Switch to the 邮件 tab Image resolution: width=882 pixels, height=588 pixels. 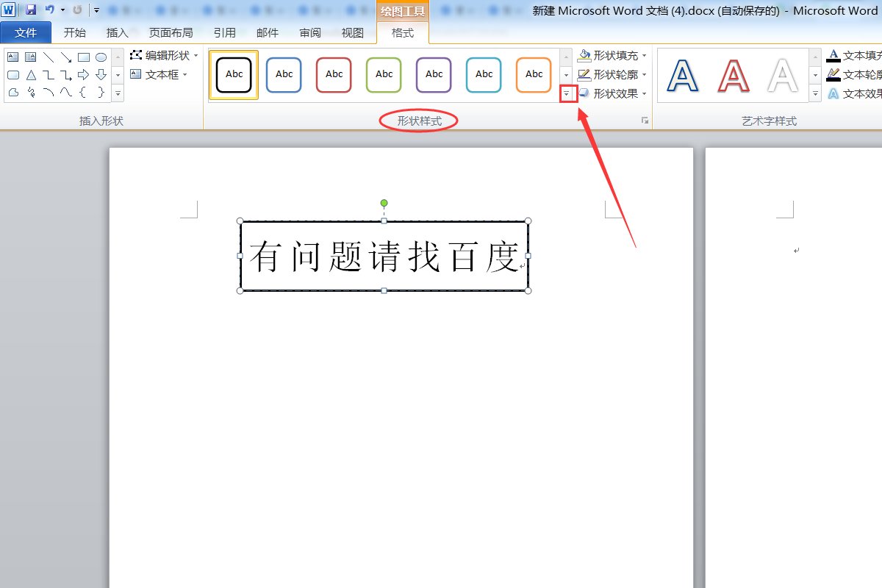[x=267, y=32]
